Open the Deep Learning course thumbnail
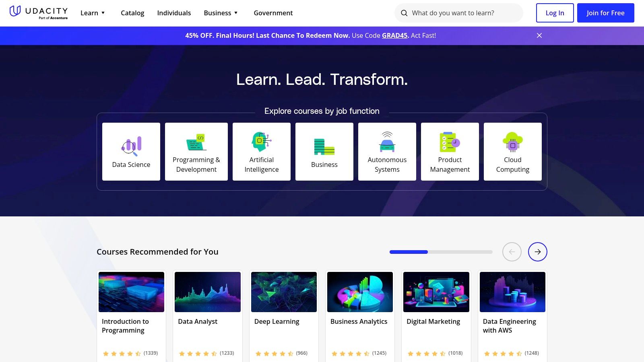 (284, 292)
